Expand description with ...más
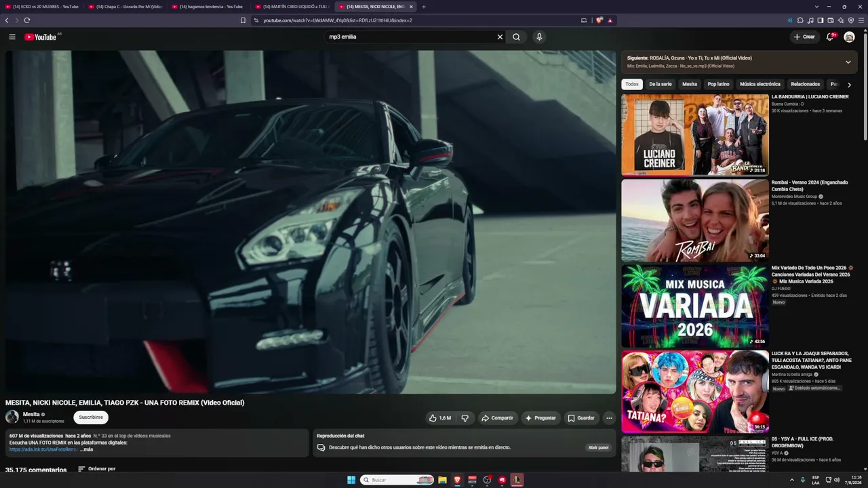868x488 pixels. coord(86,449)
